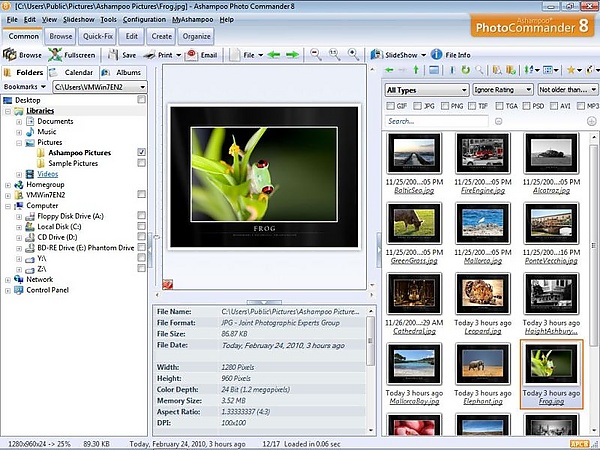Check the Sample Pictures folder checkbox

pos(142,163)
